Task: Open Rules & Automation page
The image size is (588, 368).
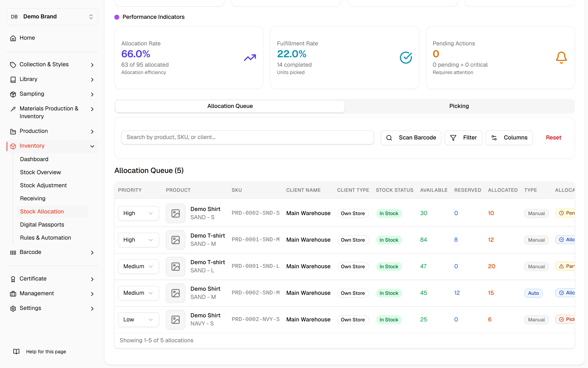Action: pos(46,238)
